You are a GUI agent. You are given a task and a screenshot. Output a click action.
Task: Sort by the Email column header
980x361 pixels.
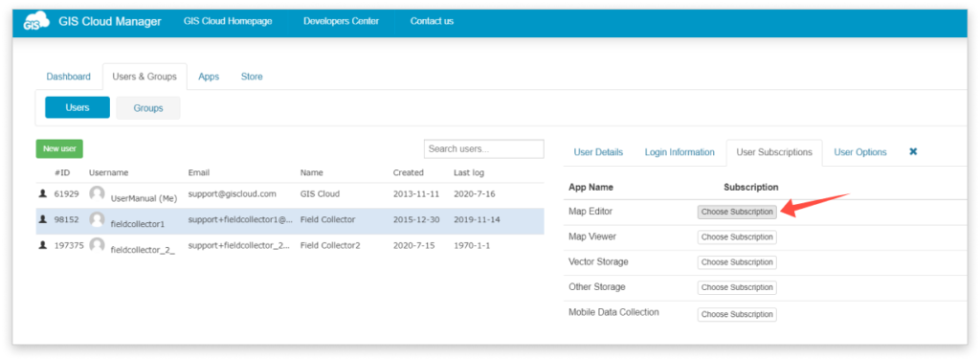coord(199,172)
